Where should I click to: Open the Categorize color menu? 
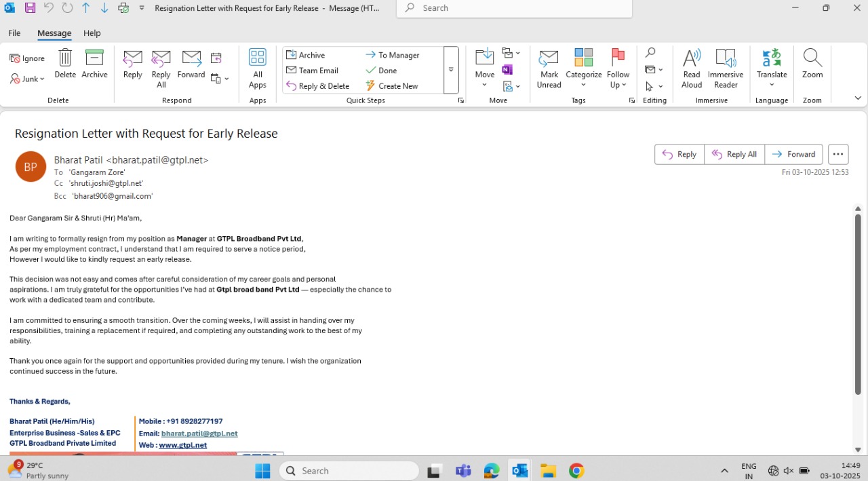tap(583, 69)
